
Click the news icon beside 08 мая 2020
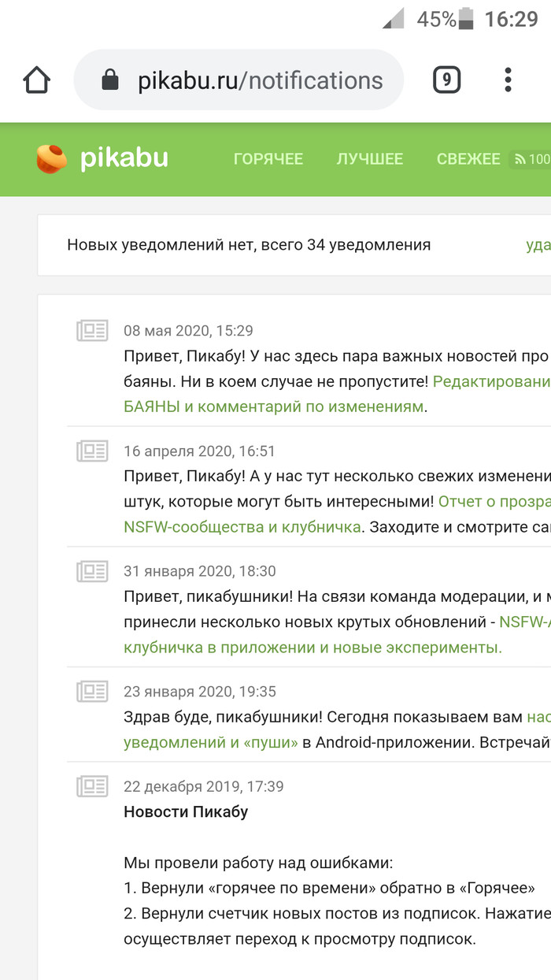(92, 330)
